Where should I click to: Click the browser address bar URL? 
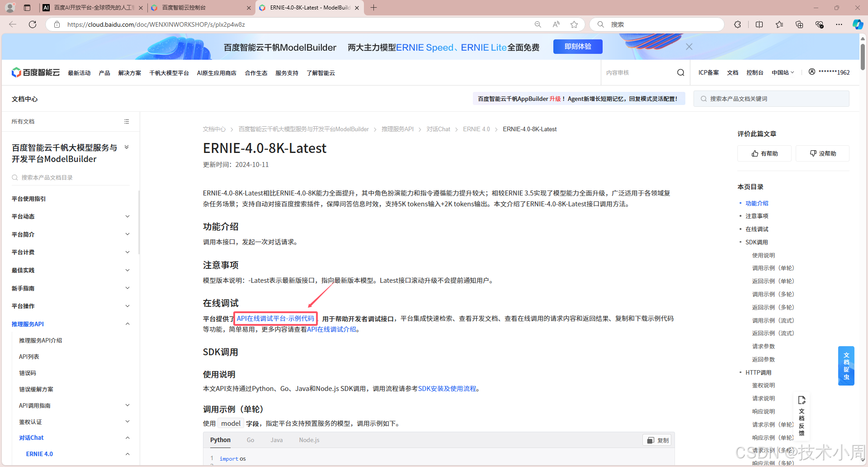click(156, 24)
